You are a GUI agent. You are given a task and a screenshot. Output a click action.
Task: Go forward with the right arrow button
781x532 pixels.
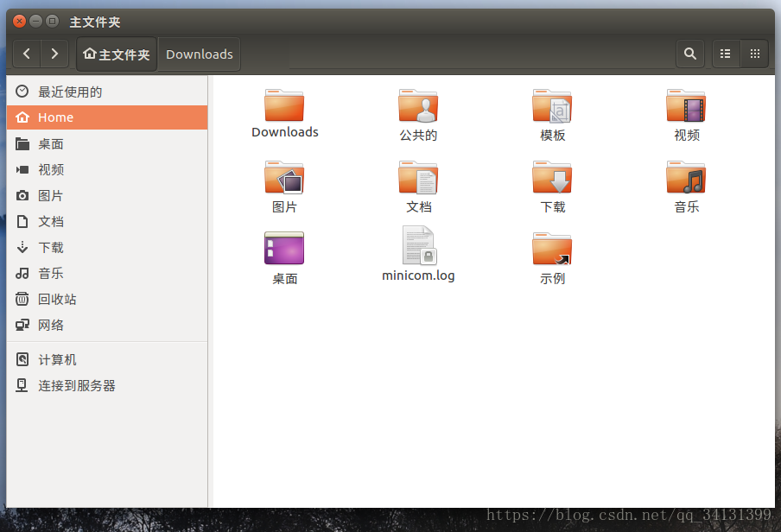coord(54,54)
